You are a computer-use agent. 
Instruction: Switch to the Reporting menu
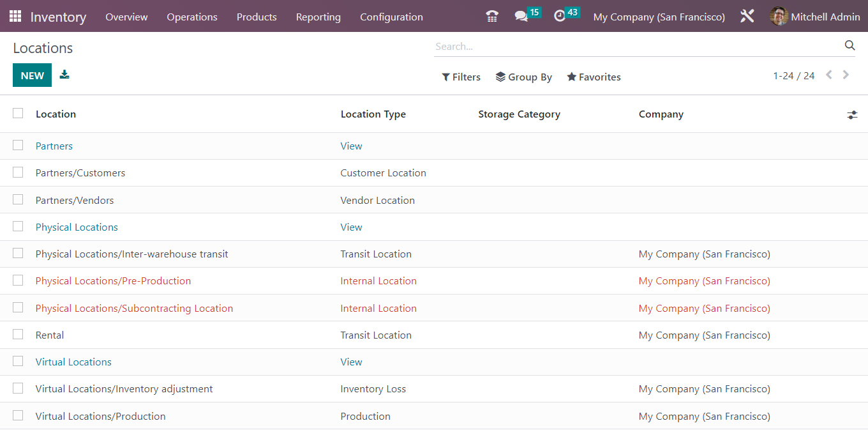pyautogui.click(x=318, y=17)
